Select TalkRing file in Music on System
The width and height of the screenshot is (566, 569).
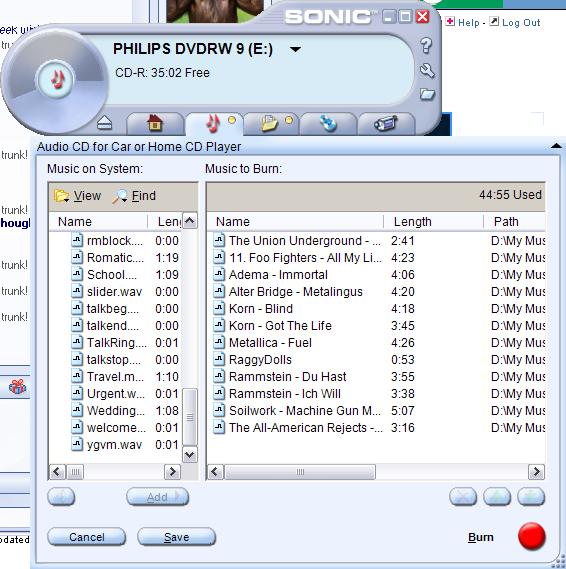(x=115, y=343)
